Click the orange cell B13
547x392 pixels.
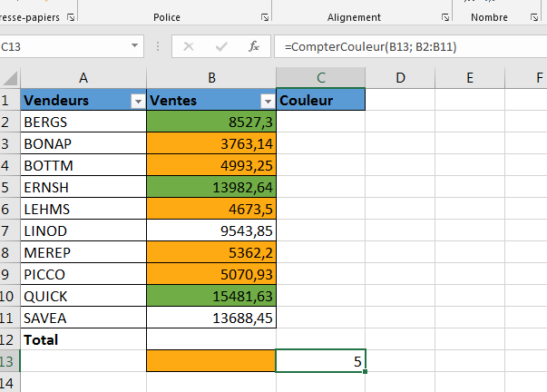pos(211,361)
